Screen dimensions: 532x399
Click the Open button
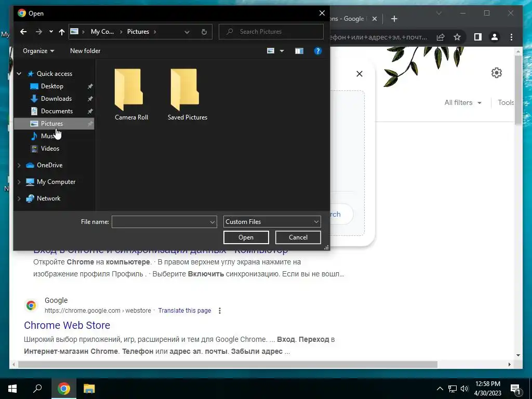tap(246, 237)
